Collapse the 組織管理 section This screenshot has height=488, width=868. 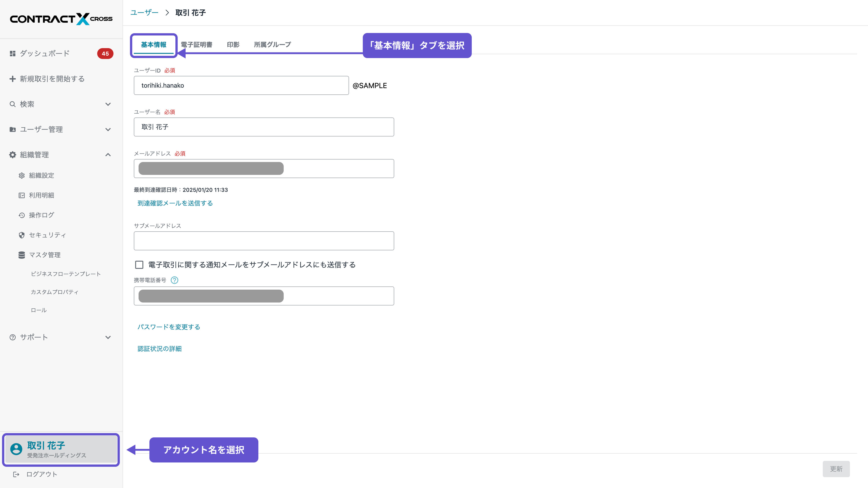tap(108, 155)
